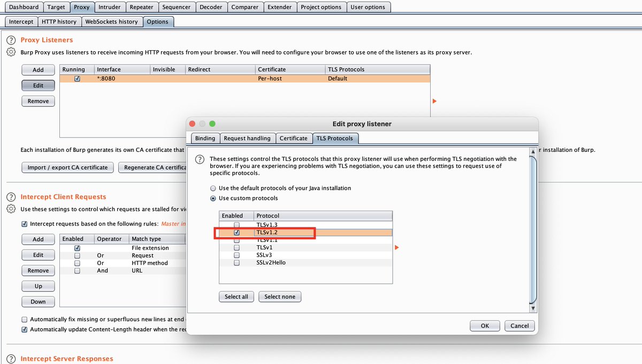Image resolution: width=642 pixels, height=364 pixels.
Task: Sort listeners by TLS Protocols column header
Action: click(378, 69)
